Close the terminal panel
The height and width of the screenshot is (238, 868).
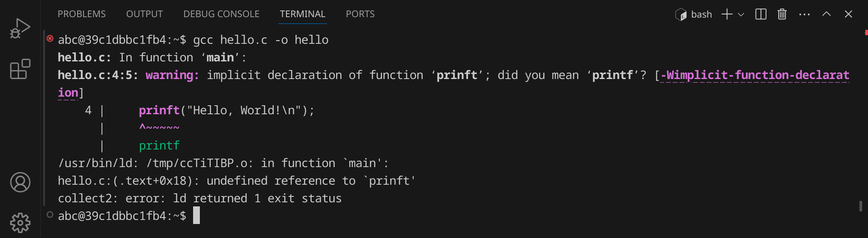pos(848,14)
